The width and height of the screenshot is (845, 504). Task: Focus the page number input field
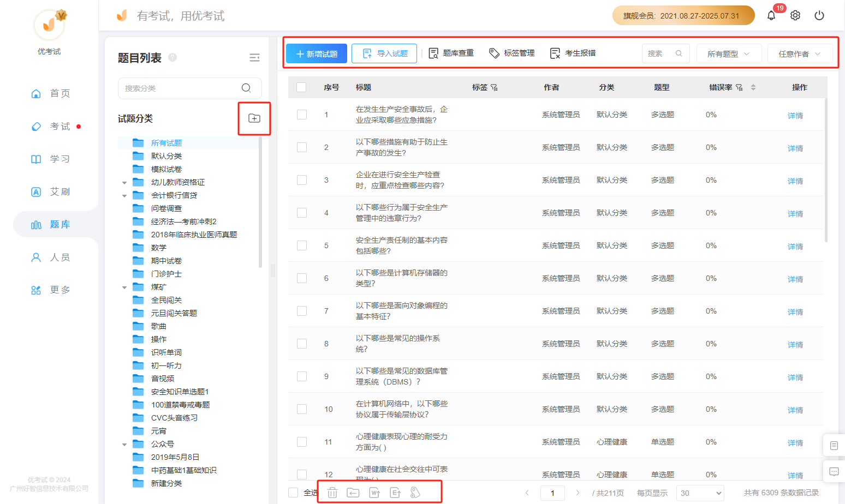(552, 493)
